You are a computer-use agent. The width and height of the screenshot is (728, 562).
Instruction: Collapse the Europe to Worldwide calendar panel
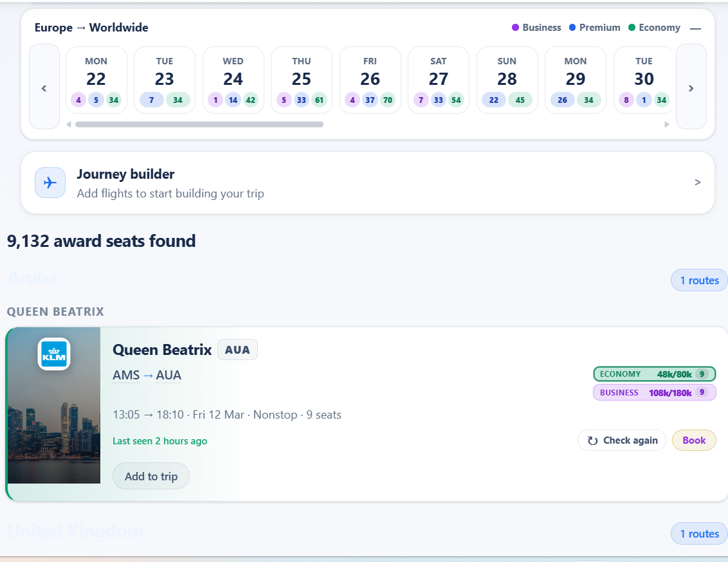(x=695, y=28)
